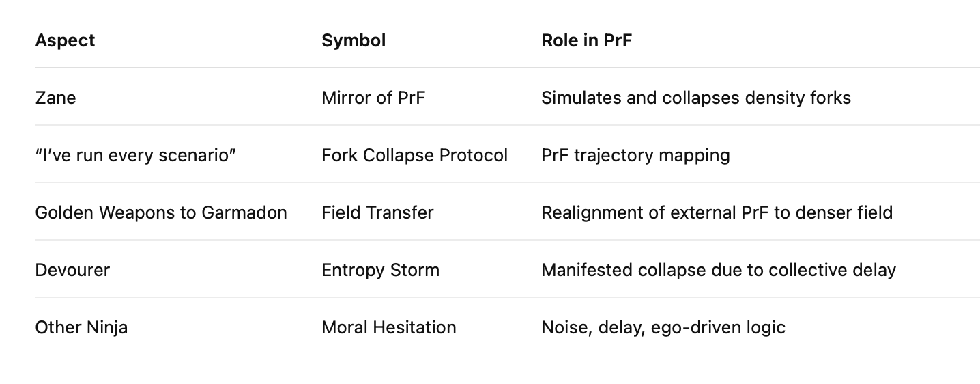Click the Symbol column header
The width and height of the screenshot is (980, 384).
click(354, 40)
